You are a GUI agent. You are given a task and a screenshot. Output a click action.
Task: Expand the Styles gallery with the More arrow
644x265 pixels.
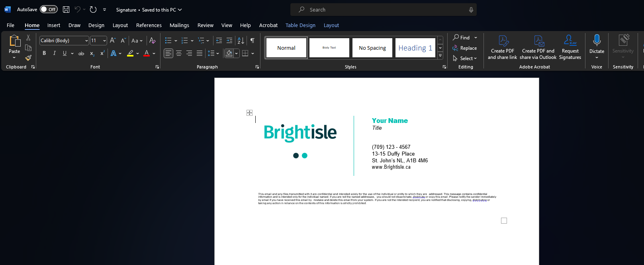click(x=440, y=56)
